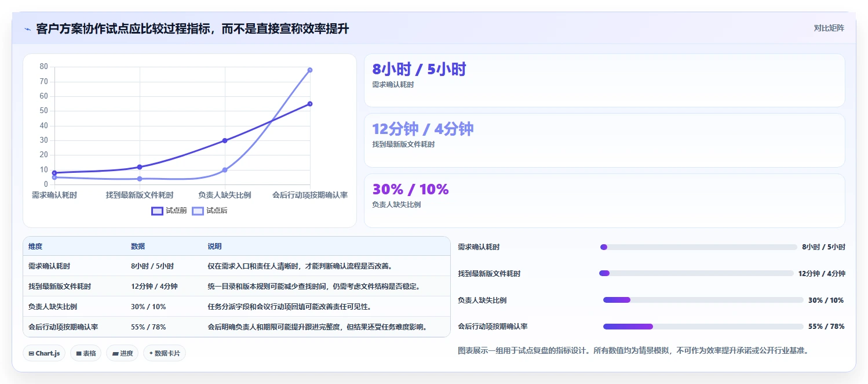Image resolution: width=868 pixels, height=384 pixels.
Task: Click table cell 会后行动项按期确认率
Action: (63, 327)
